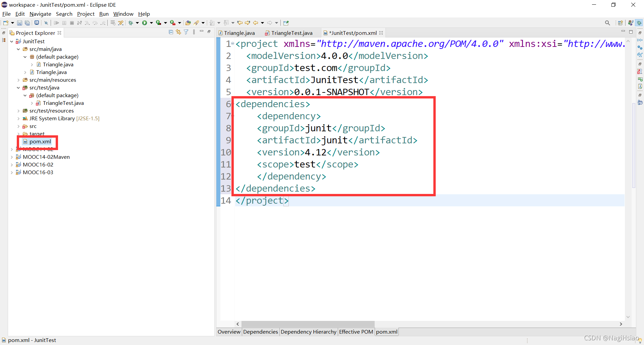Open the Overview tab of POM editor
This screenshot has width=644, height=345.
(229, 332)
